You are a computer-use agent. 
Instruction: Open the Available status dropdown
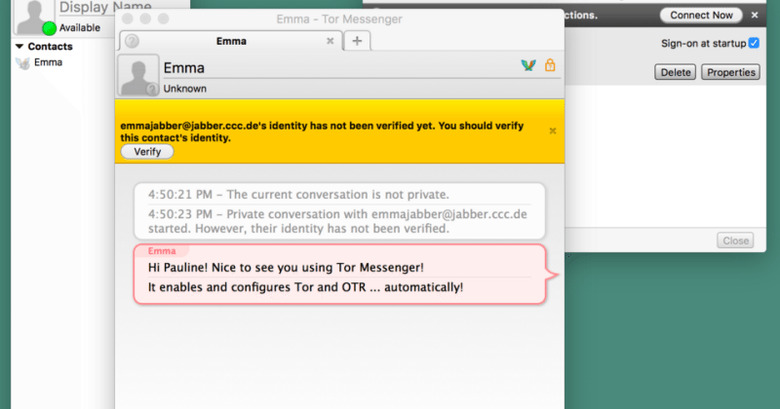coord(80,28)
